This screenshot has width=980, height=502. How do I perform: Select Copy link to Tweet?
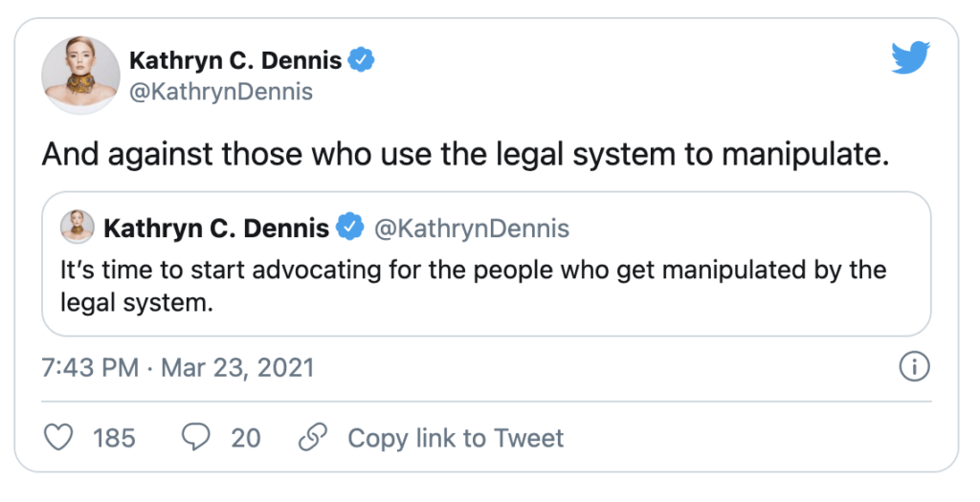point(456,438)
